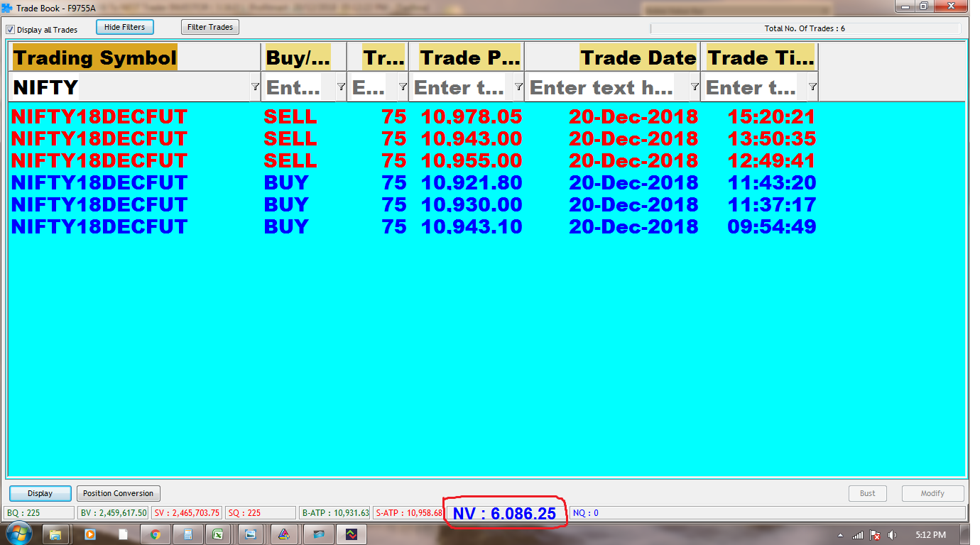Click the network signal tray icon
Viewport: 980px width, 545px height.
click(x=858, y=535)
